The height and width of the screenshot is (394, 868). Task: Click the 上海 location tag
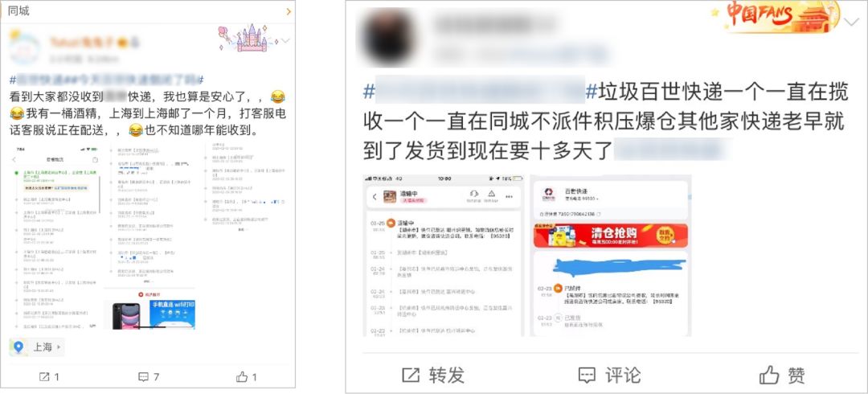(x=36, y=347)
